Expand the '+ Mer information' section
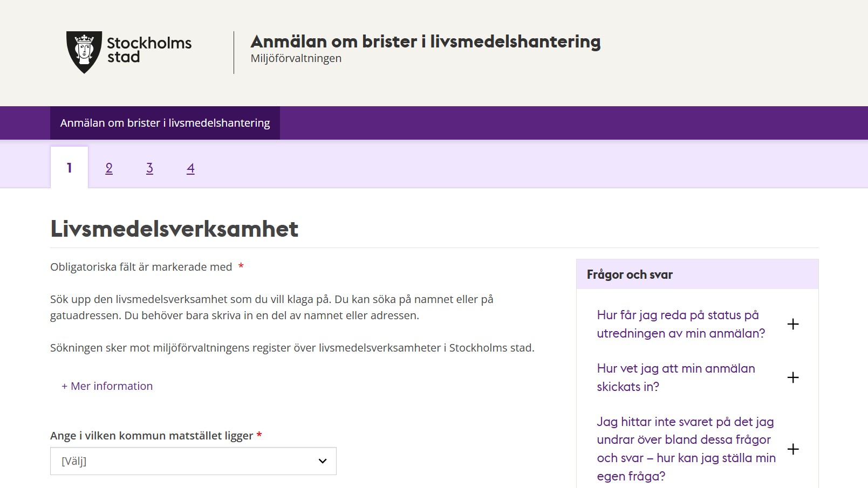 pos(107,386)
